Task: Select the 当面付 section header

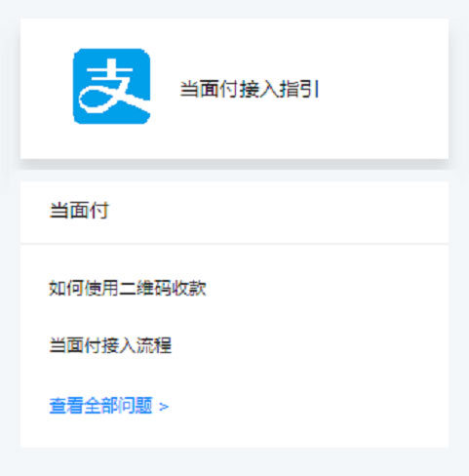Action: click(x=79, y=210)
